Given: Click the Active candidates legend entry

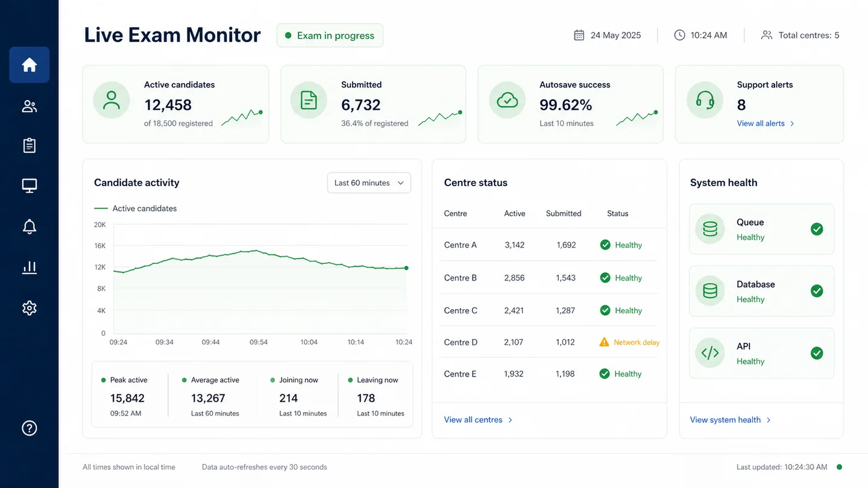Looking at the screenshot, I should [136, 208].
